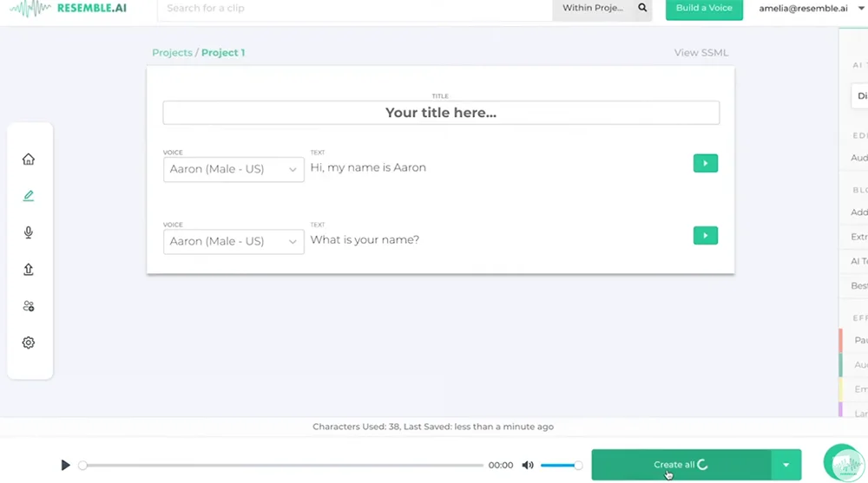Open the team users icon in sidebar
The width and height of the screenshot is (868, 483).
coord(29,306)
